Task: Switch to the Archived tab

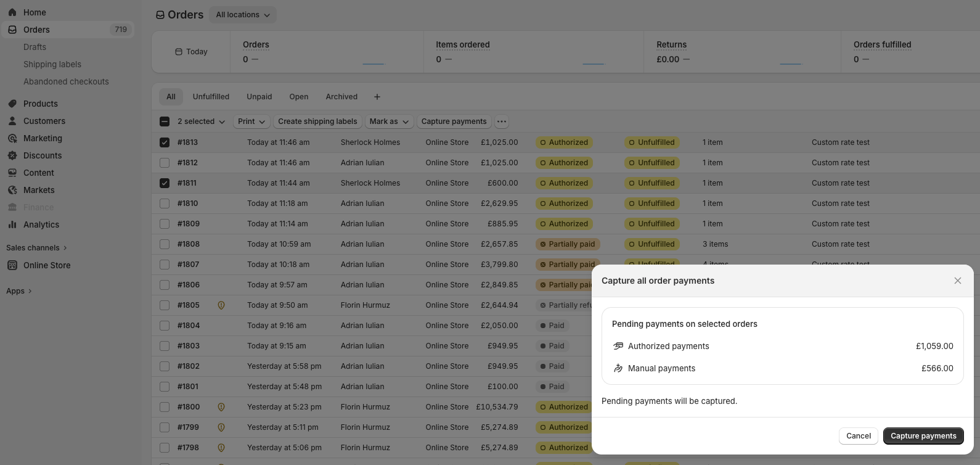Action: pos(341,97)
